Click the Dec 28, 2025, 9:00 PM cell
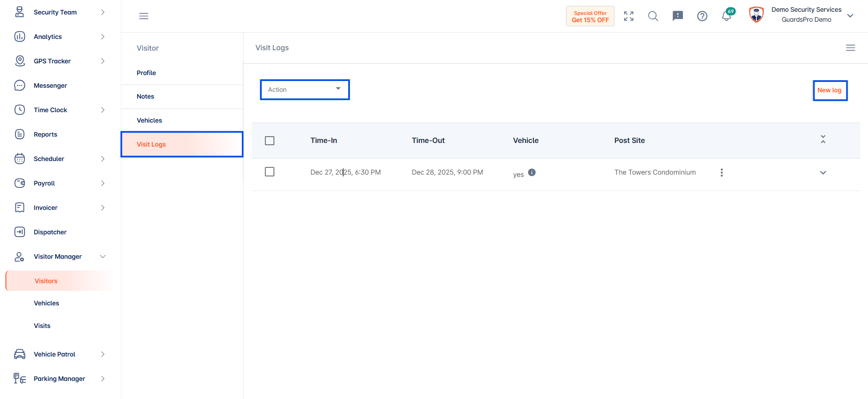The height and width of the screenshot is (399, 868). coord(447,172)
